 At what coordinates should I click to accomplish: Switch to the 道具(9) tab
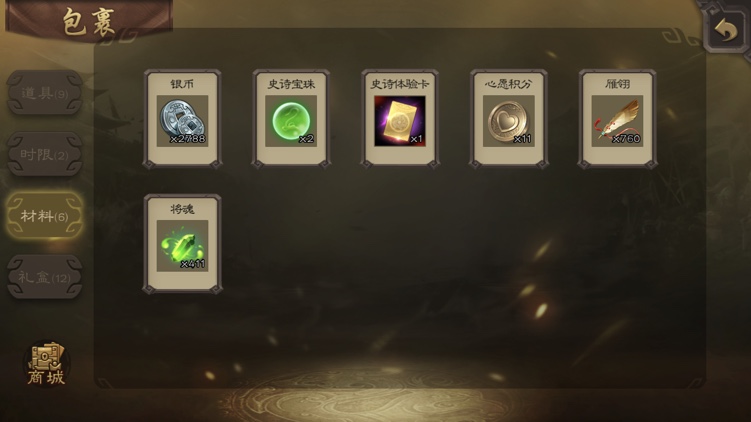click(x=45, y=92)
